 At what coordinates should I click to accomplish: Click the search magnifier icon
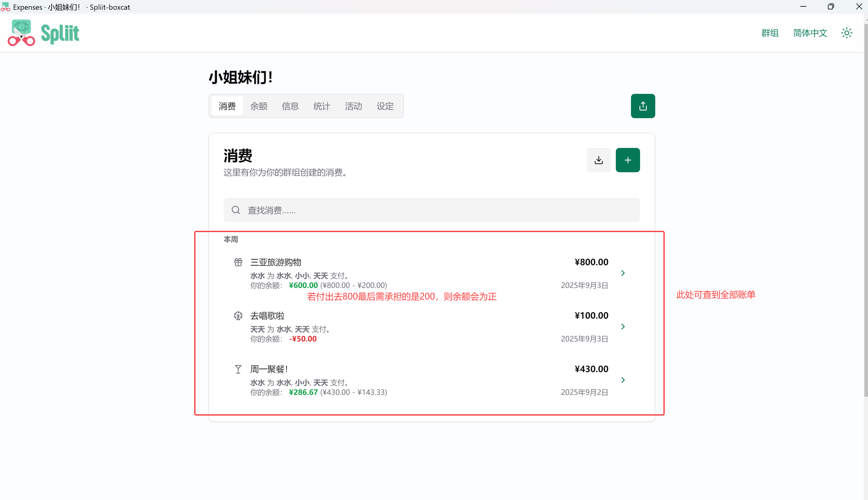coord(236,210)
